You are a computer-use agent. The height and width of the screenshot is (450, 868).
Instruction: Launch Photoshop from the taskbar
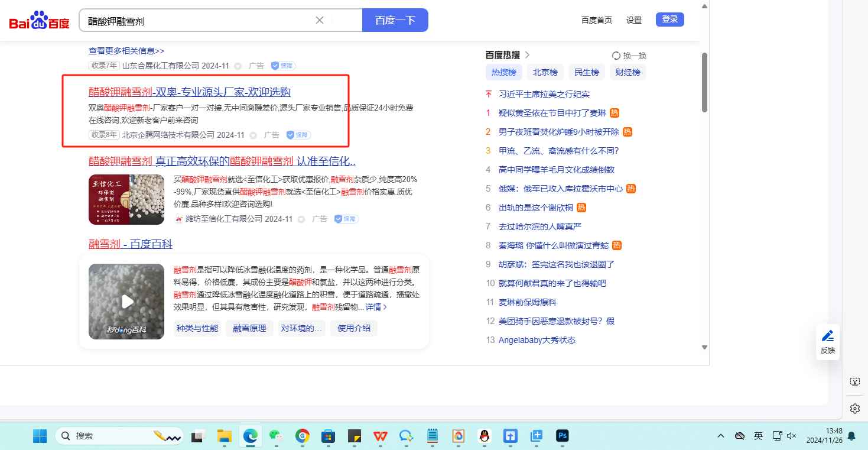[563, 436]
